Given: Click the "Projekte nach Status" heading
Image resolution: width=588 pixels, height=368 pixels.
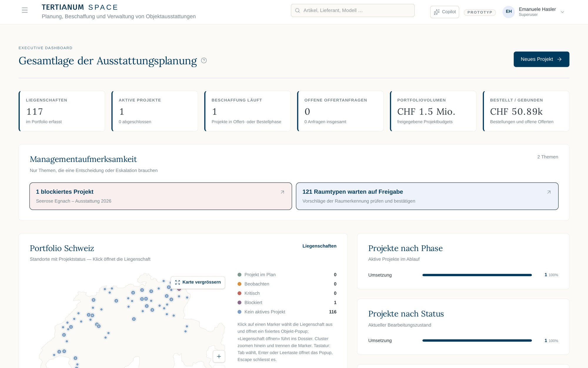Looking at the screenshot, I should coord(406,314).
